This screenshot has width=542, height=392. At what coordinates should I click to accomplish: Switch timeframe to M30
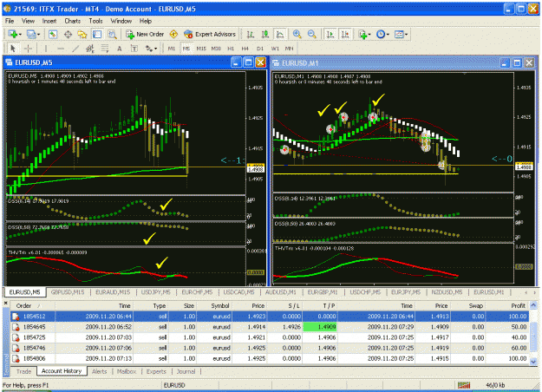pos(216,49)
